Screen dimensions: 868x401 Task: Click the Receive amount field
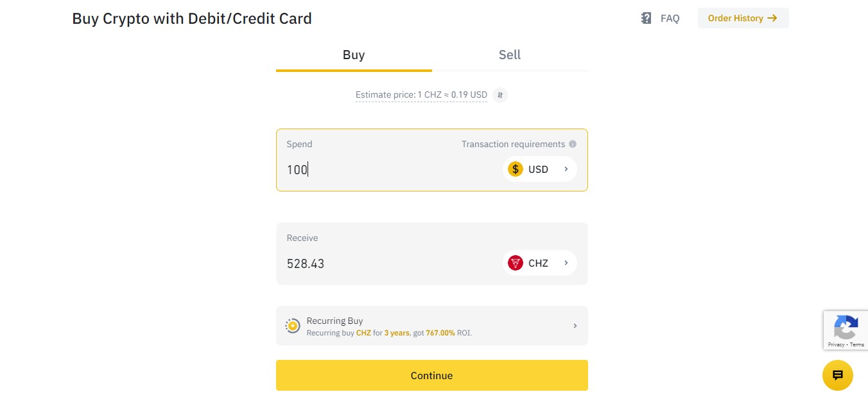(x=385, y=263)
